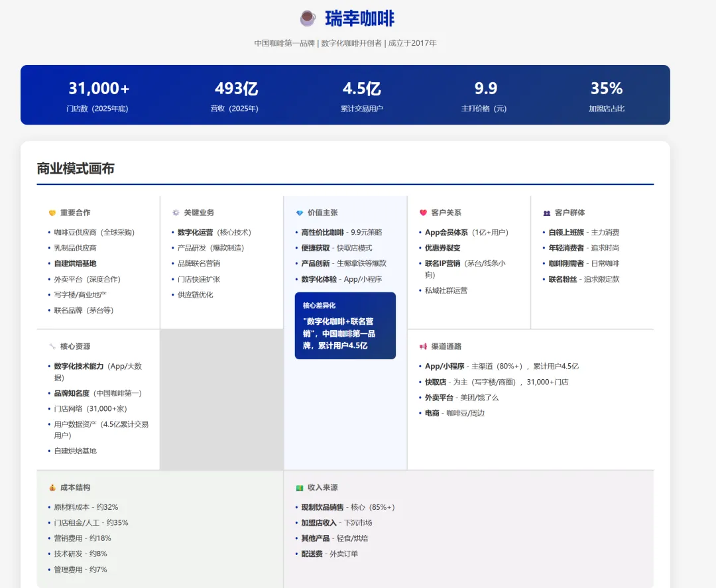Click the 品牌联名营销 item
This screenshot has height=588, width=716.
[199, 263]
